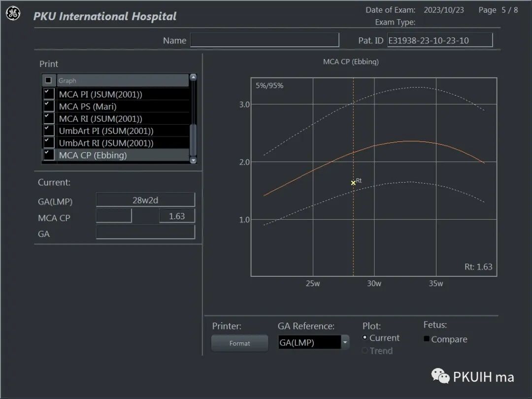Click the MCA CP (Ebbing) chart title

351,62
